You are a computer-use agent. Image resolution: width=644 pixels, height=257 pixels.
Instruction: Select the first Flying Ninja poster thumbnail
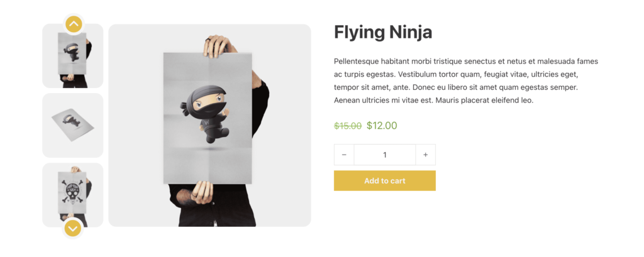click(x=73, y=60)
